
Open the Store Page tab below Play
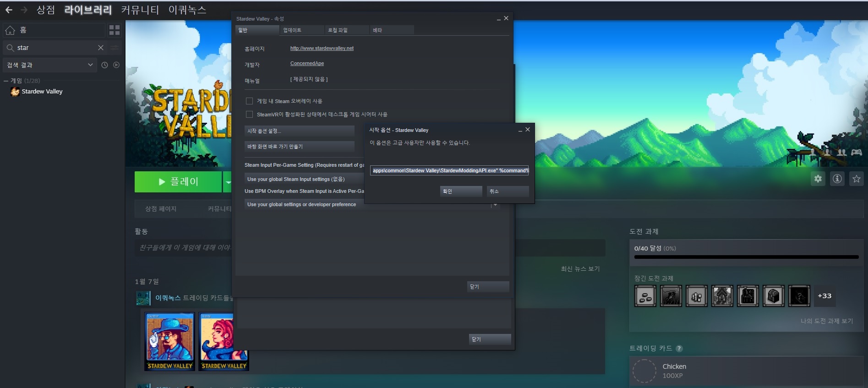pos(161,208)
